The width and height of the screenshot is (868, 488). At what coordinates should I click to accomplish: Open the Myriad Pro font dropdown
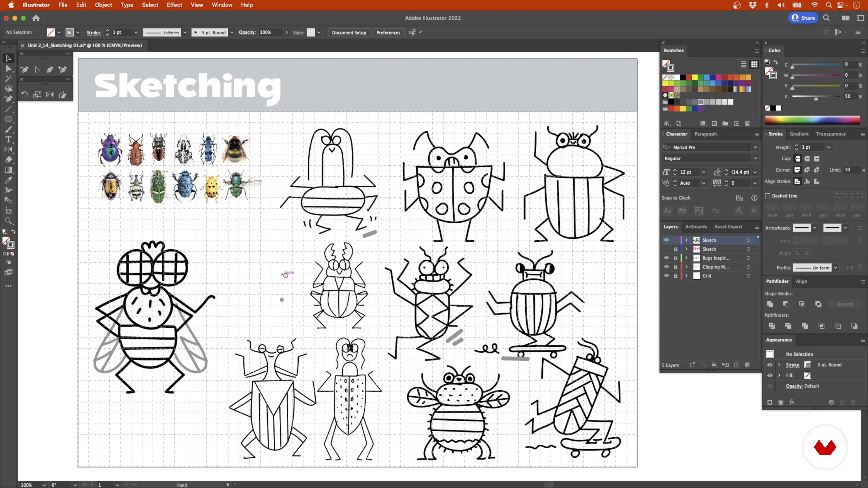point(755,148)
